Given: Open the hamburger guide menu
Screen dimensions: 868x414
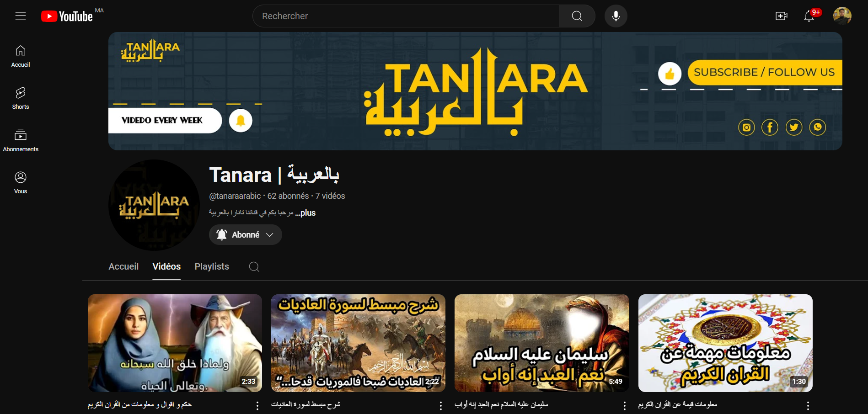Looking at the screenshot, I should (x=21, y=16).
